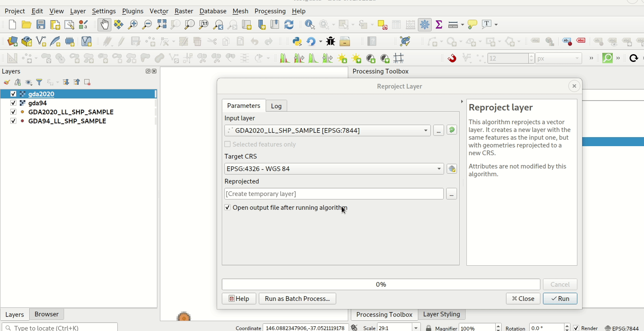Open Layer Styling brush icon in Layers panel

coord(7,82)
